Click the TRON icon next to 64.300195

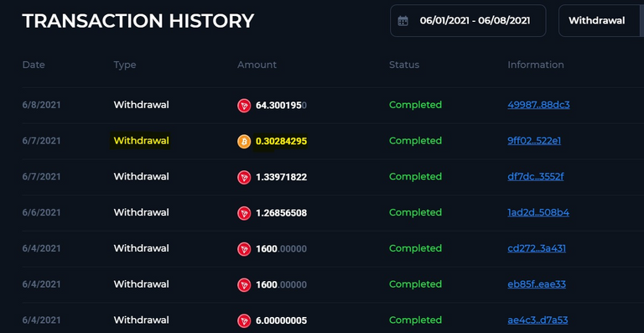[244, 106]
